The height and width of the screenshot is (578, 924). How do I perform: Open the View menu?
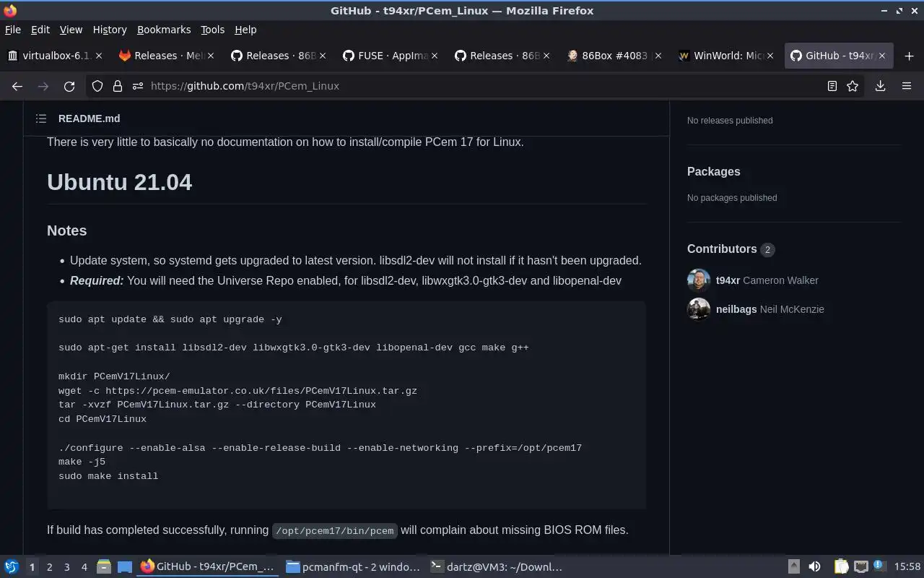71,30
